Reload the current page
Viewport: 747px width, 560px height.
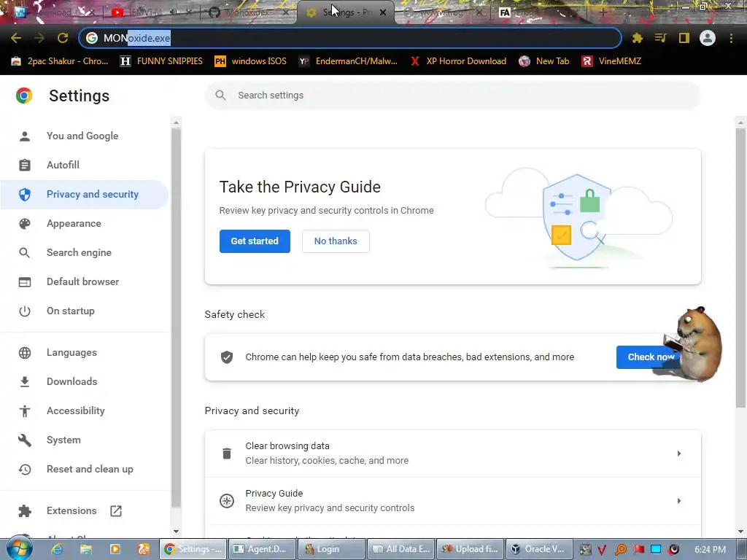click(x=63, y=38)
